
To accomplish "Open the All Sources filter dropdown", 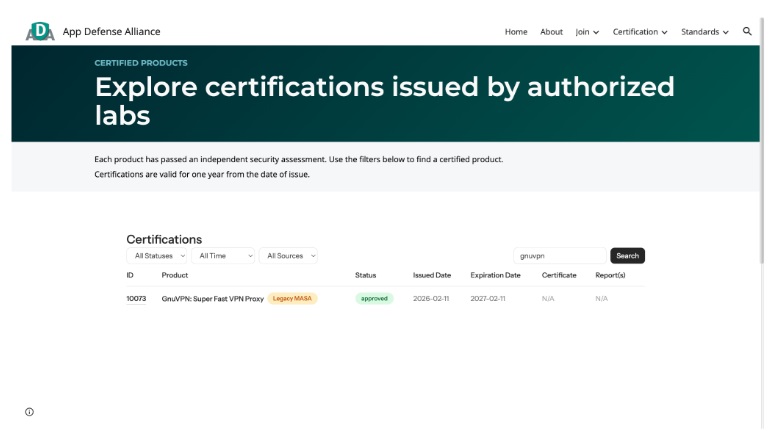I will click(x=288, y=256).
